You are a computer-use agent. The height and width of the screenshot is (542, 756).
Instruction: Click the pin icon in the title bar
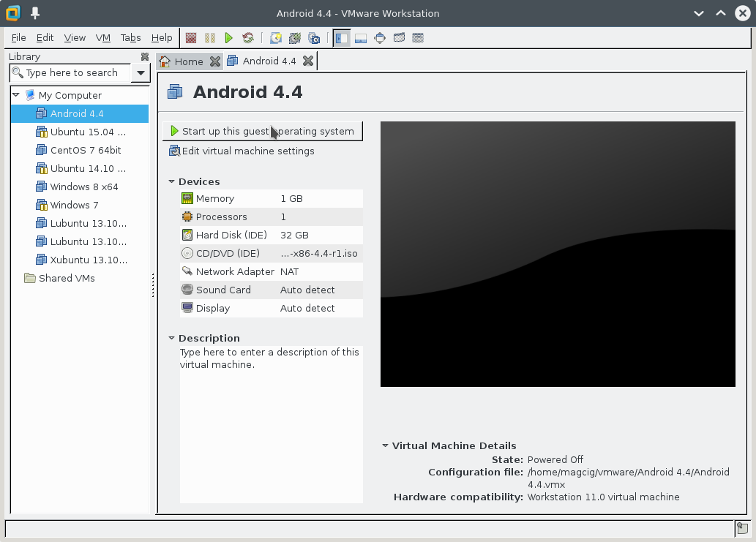point(35,13)
